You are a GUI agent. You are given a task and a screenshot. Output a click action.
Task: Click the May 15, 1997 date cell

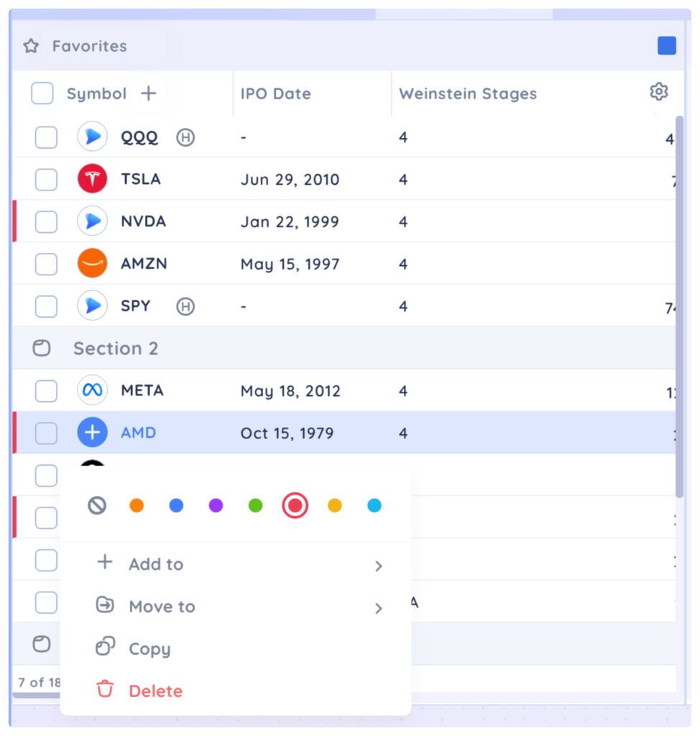point(290,264)
